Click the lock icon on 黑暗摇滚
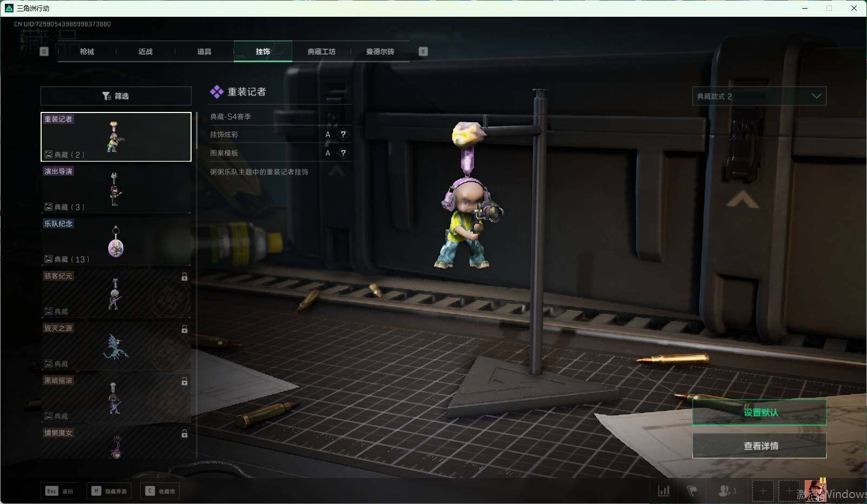The width and height of the screenshot is (867, 504). click(185, 381)
